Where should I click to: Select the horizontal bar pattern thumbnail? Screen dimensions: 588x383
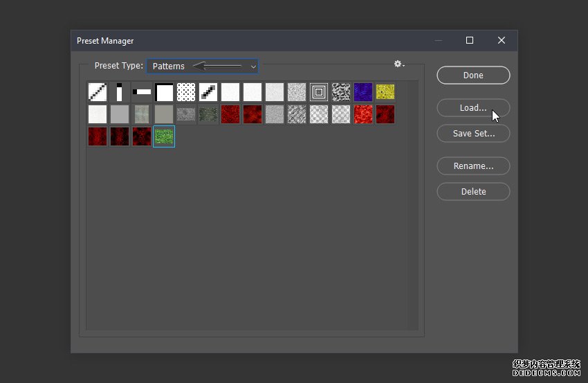(x=142, y=92)
